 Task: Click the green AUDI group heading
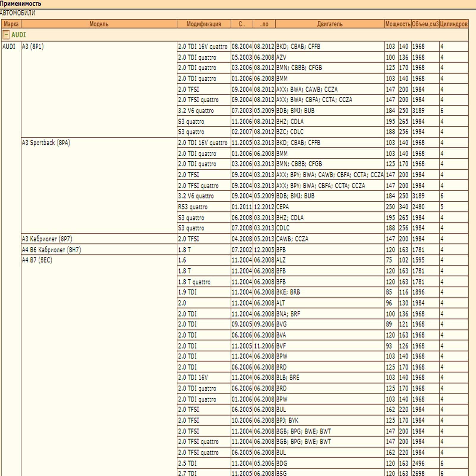(x=18, y=35)
